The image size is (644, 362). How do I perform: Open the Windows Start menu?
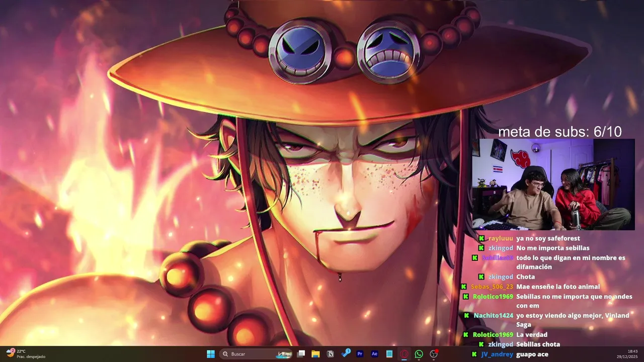coord(211,354)
